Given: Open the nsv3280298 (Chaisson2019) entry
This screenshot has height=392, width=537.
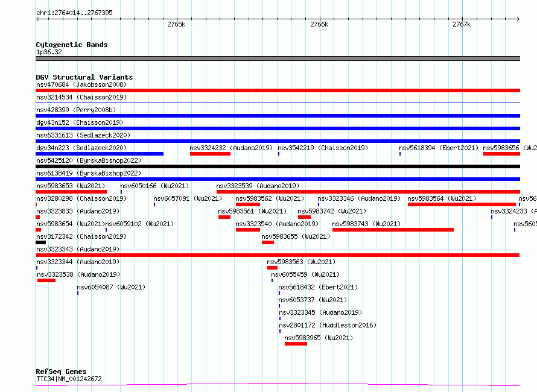Looking at the screenshot, I should tap(81, 198).
